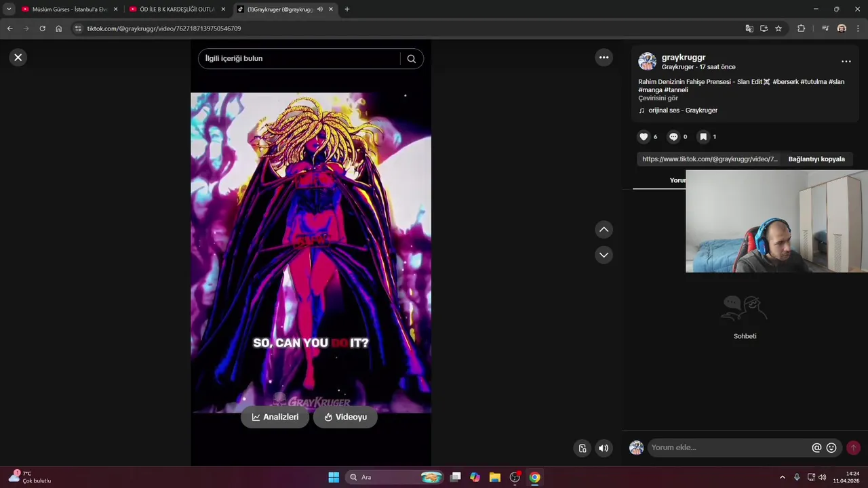Viewport: 868px width, 488px height.
Task: Go to next video with down arrow
Action: tap(604, 255)
